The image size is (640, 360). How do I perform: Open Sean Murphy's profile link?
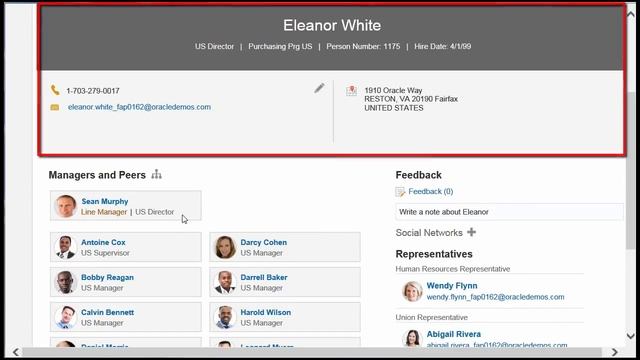(x=104, y=201)
